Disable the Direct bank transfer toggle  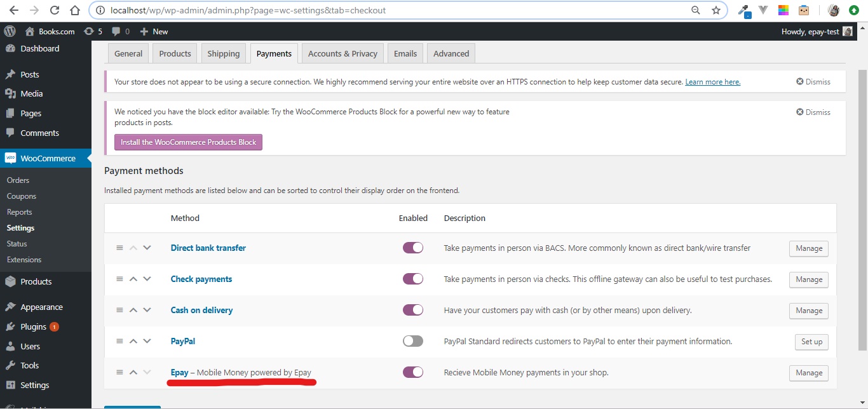click(413, 248)
